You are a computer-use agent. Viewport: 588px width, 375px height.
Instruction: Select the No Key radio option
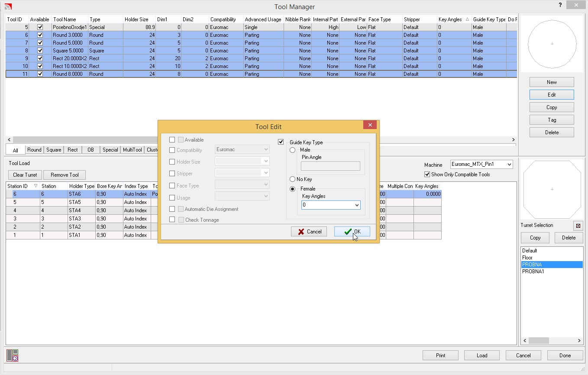293,179
